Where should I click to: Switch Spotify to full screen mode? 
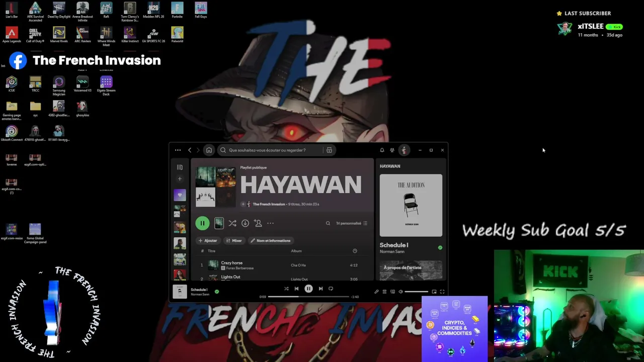442,292
